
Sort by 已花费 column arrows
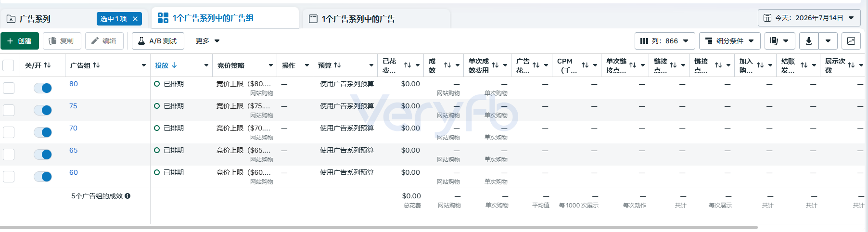(x=408, y=65)
